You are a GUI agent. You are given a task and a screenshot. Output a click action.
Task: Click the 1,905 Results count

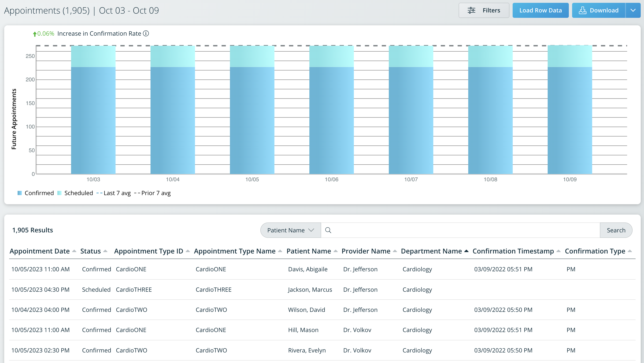point(33,230)
